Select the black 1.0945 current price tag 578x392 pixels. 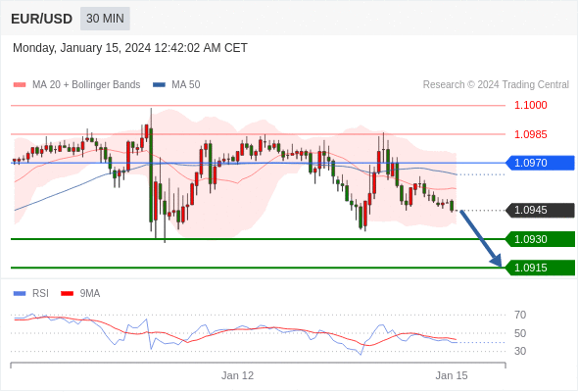pos(540,210)
